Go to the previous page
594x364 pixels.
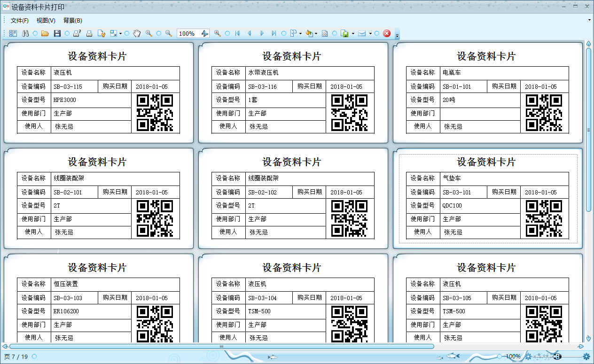click(250, 33)
